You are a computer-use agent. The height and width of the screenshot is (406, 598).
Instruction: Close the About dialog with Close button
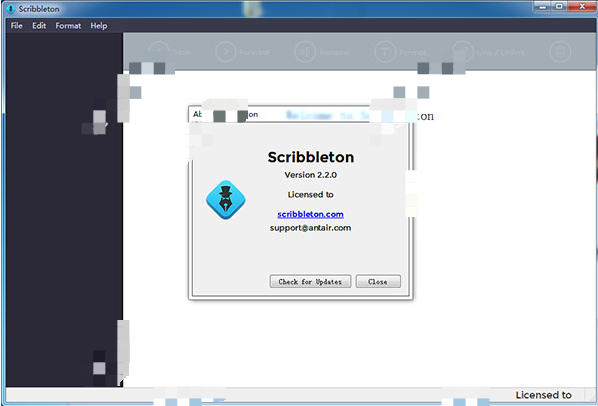pos(378,281)
